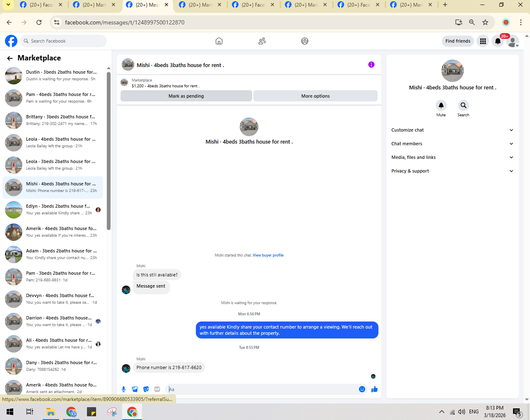Show hidden system tray icons chevron
Image resolution: width=530 pixels, height=420 pixels.
pos(442,412)
